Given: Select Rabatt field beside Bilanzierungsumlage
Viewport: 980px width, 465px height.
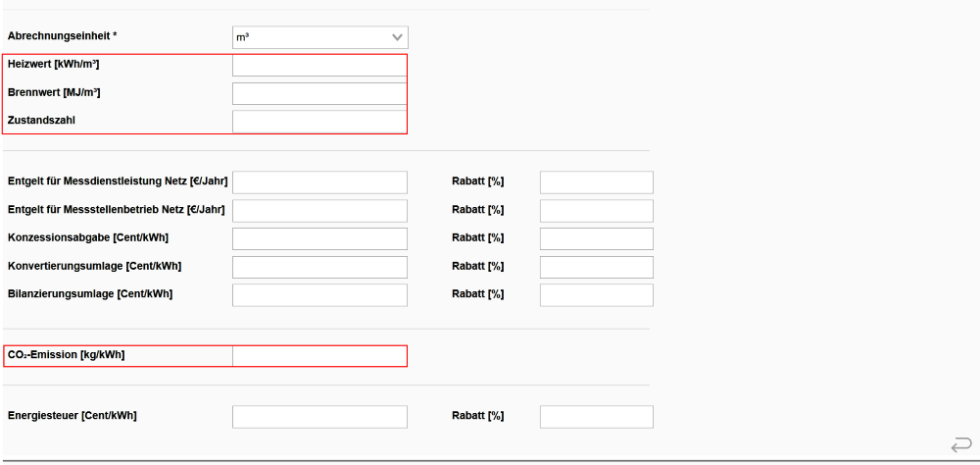Looking at the screenshot, I should pyautogui.click(x=596, y=295).
